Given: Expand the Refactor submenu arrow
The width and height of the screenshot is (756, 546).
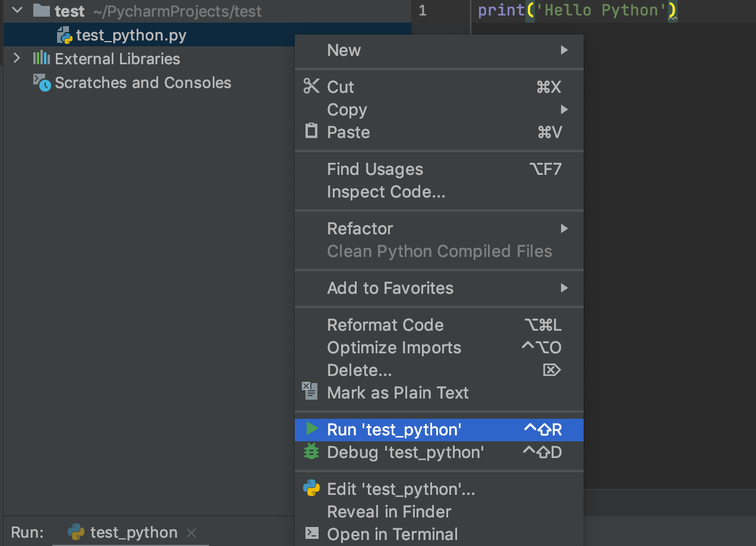Looking at the screenshot, I should (564, 228).
